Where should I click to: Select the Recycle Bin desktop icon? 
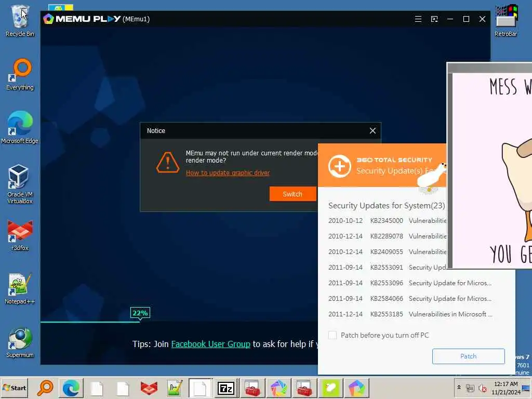[x=20, y=21]
